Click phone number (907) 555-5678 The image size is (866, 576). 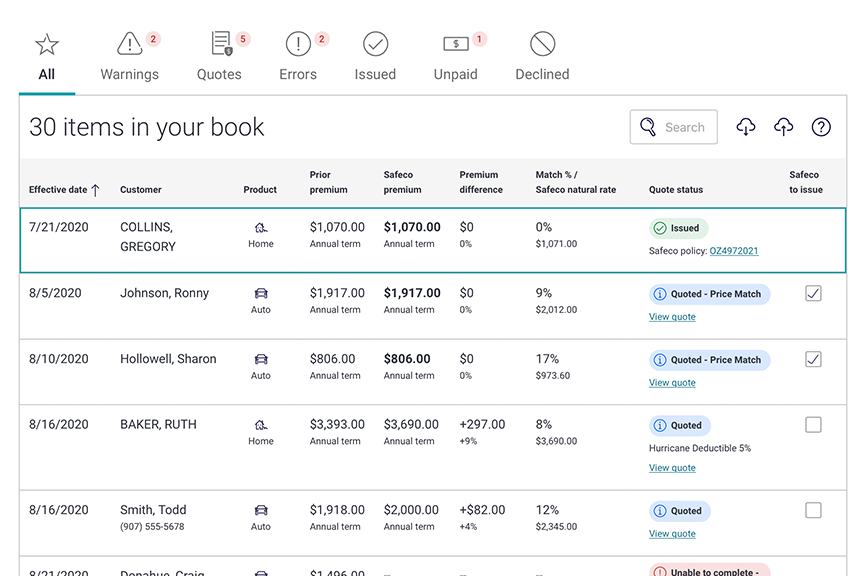[152, 526]
